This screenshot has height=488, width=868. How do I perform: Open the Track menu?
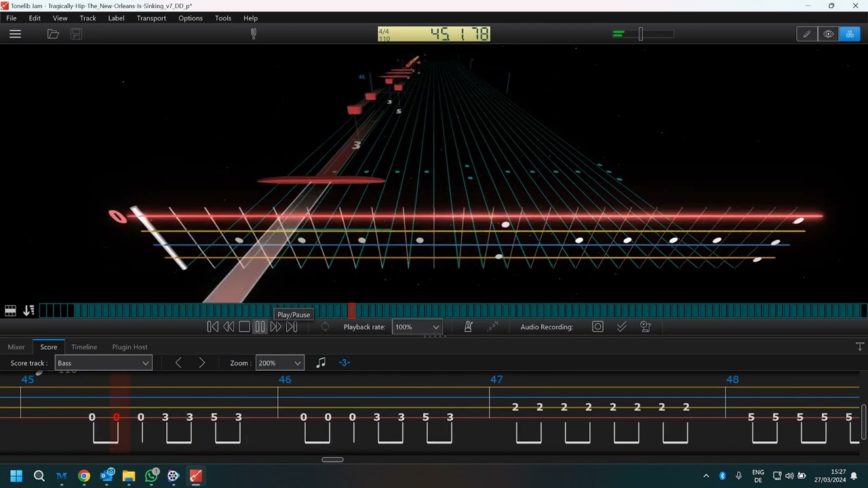(88, 18)
